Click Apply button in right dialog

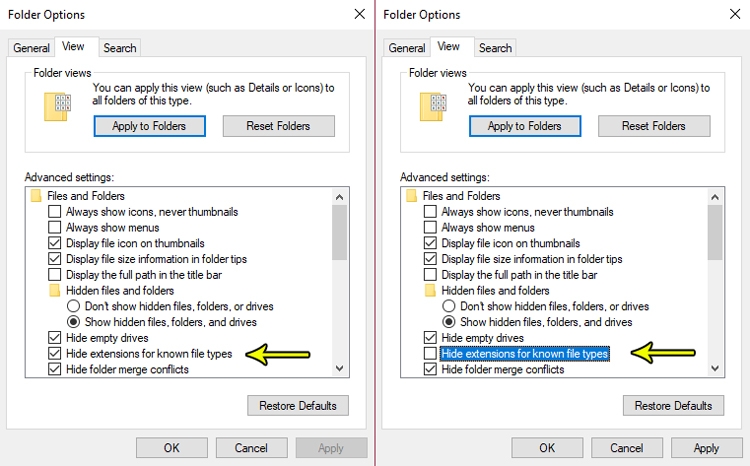[706, 448]
